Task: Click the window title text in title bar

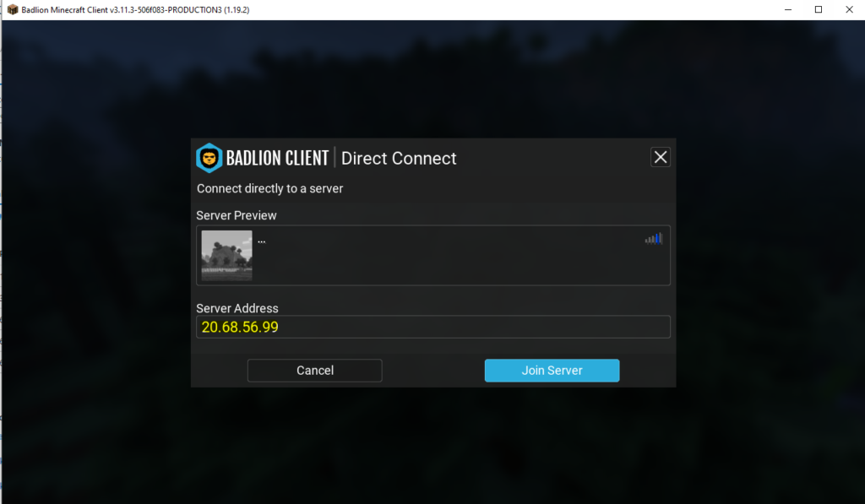Action: coord(135,9)
